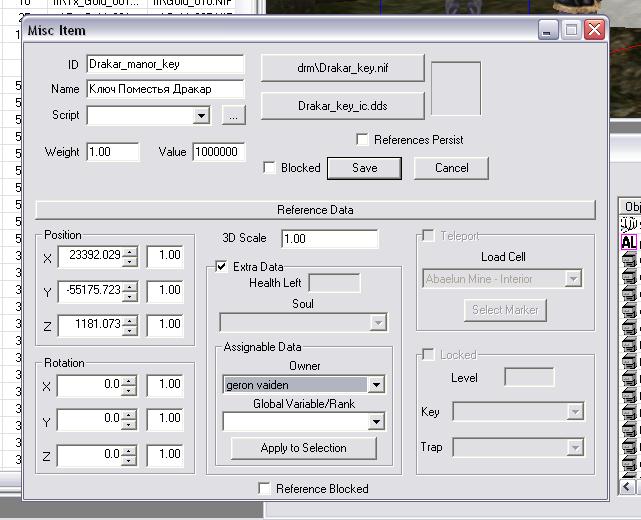The height and width of the screenshot is (520, 641).
Task: Toggle the Blocked checkbox
Action: (269, 168)
